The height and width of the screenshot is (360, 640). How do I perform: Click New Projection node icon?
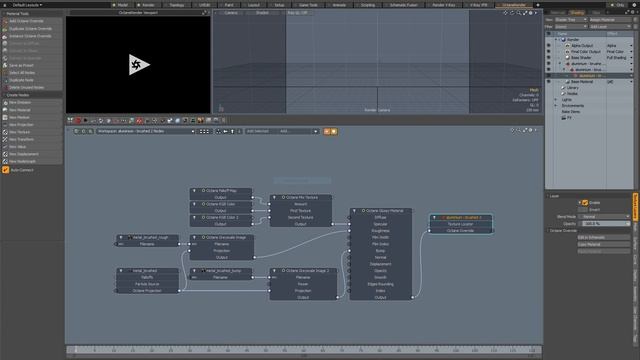(5, 124)
